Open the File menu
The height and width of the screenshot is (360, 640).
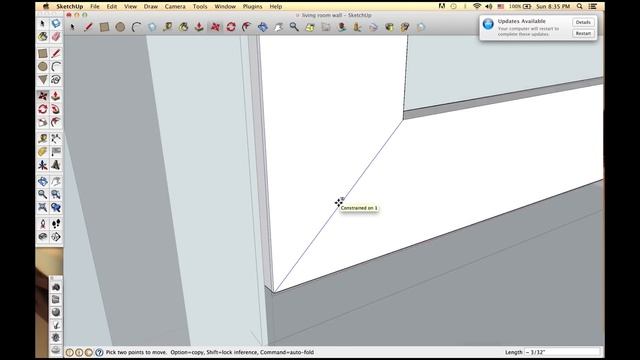click(x=95, y=7)
